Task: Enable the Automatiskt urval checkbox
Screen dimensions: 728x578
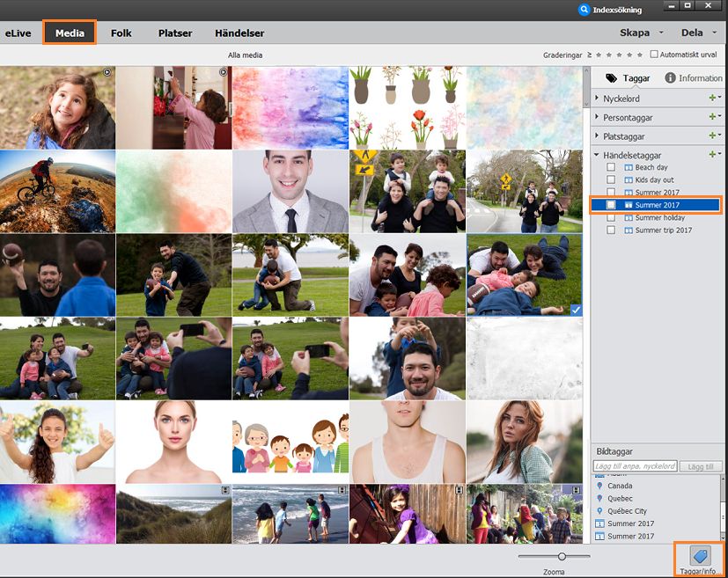Action: pyautogui.click(x=653, y=55)
